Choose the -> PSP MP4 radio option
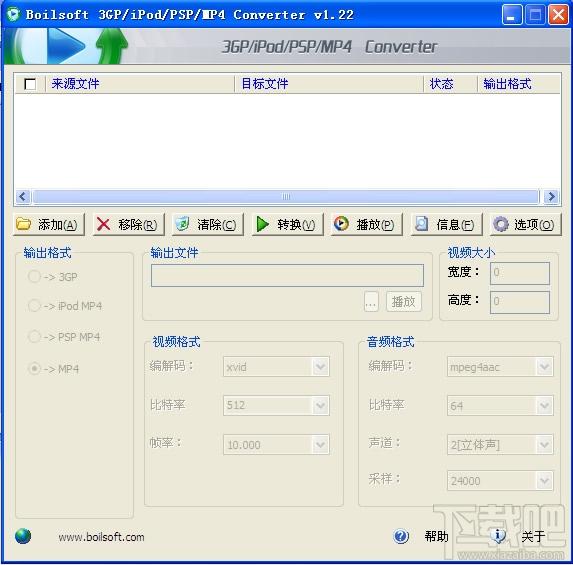573x565 pixels. 34,337
